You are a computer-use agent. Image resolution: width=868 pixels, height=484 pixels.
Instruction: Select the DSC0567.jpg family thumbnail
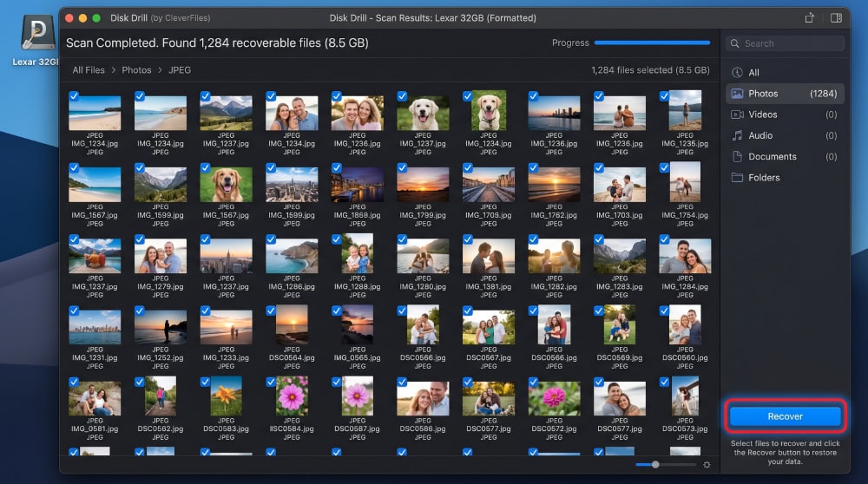(x=488, y=327)
